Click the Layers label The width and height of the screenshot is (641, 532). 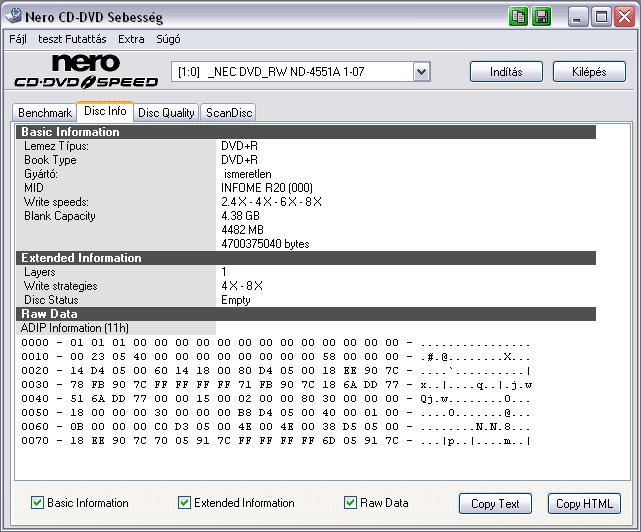pyautogui.click(x=40, y=272)
